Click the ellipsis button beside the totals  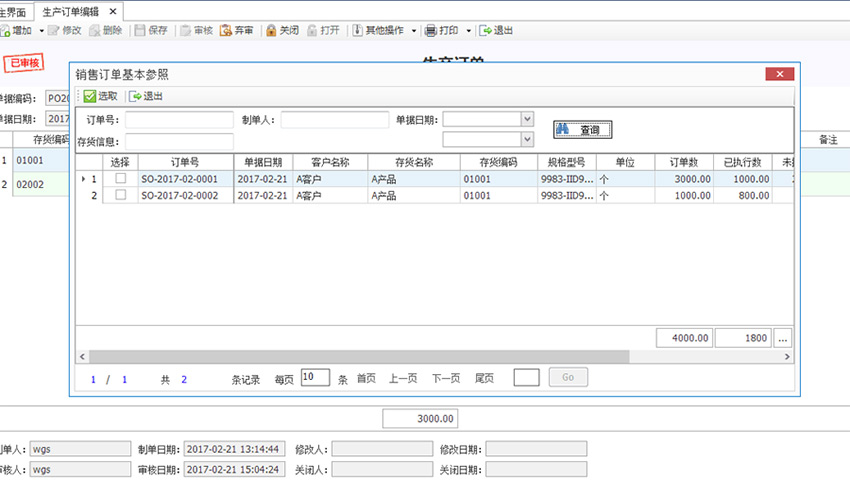tap(783, 338)
